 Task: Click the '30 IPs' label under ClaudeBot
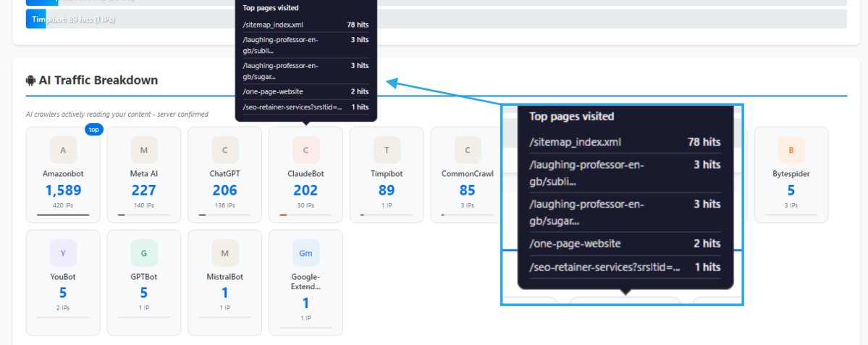306,205
